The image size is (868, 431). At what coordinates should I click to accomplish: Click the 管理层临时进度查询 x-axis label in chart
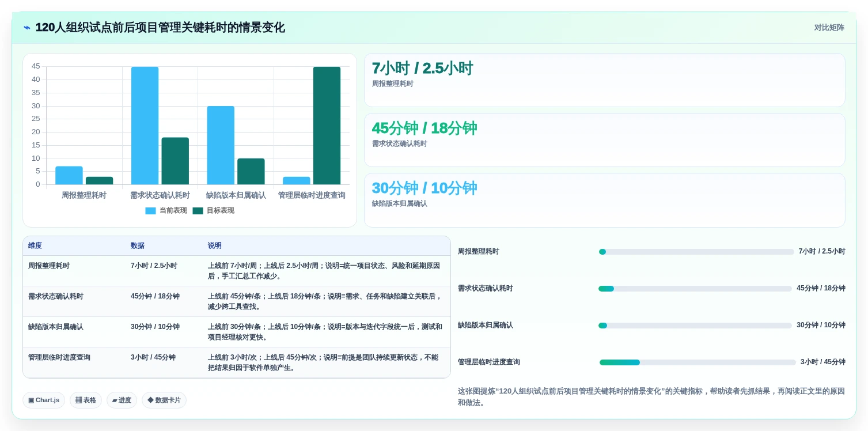(312, 195)
